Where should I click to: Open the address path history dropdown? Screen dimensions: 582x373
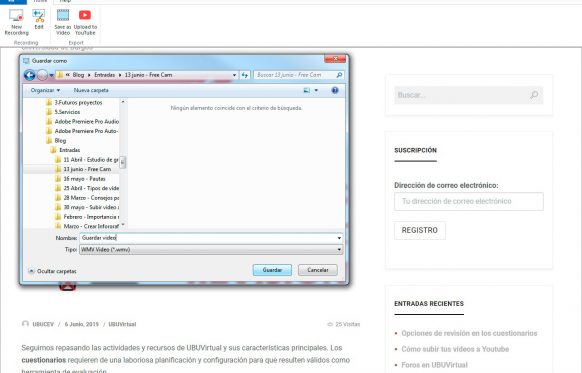click(234, 75)
